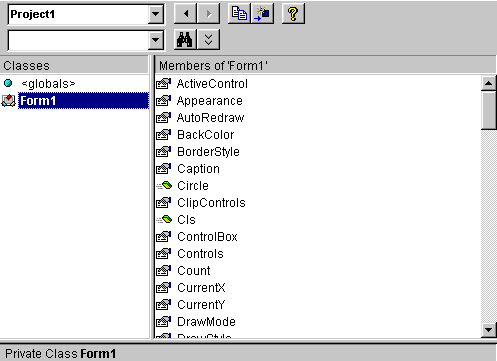Select the Count member
This screenshot has height=361, width=497.
click(194, 271)
